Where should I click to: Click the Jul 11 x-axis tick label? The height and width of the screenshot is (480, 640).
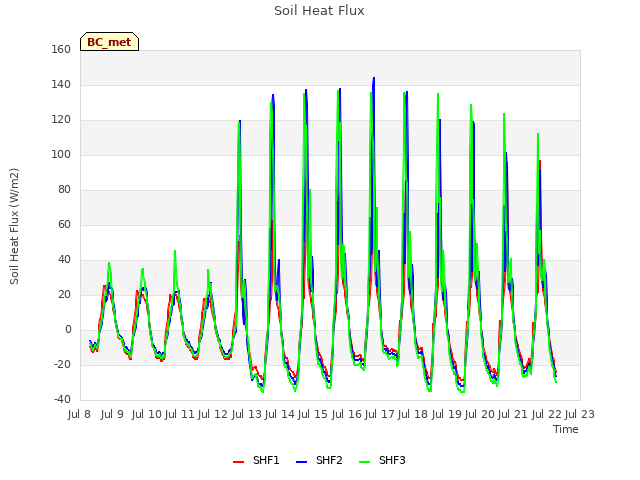(x=180, y=414)
